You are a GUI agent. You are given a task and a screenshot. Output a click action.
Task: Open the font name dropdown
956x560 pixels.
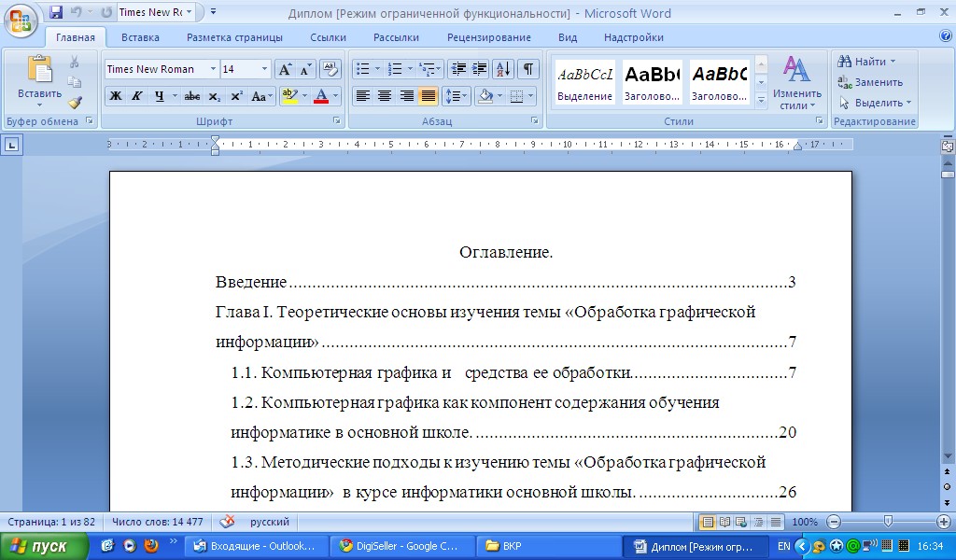point(213,69)
